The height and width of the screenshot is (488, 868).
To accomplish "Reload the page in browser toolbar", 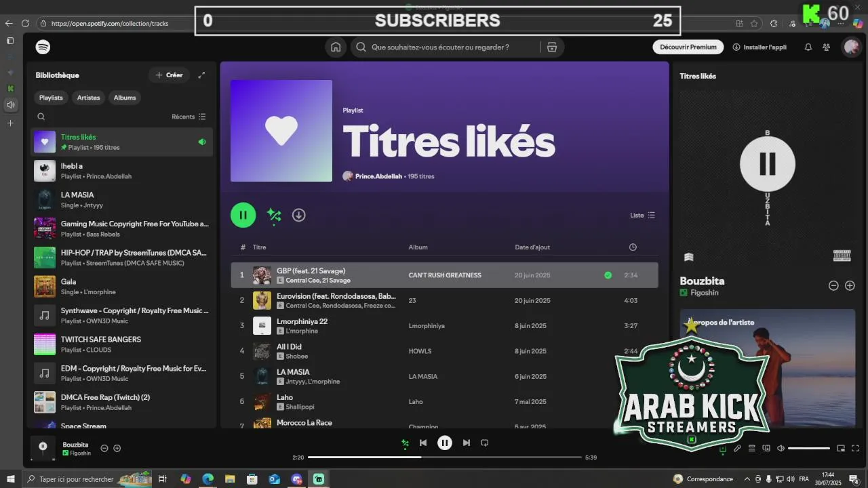I will pyautogui.click(x=25, y=23).
